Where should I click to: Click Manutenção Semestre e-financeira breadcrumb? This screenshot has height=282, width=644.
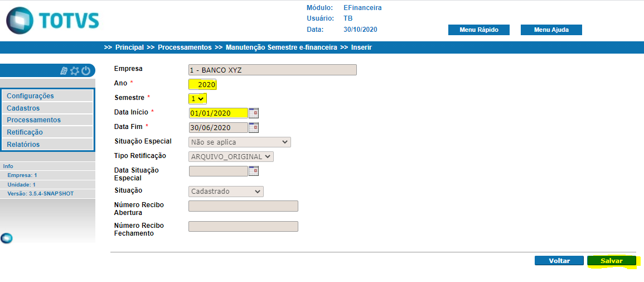(282, 47)
